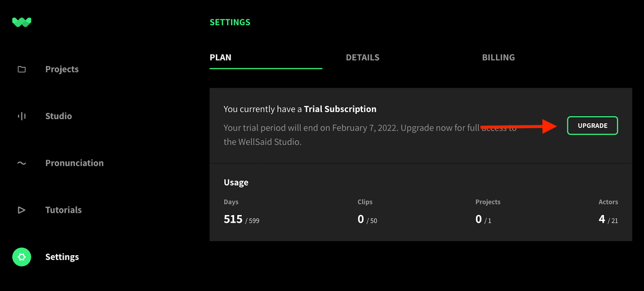Click the Days usage count 515
The width and height of the screenshot is (644, 291).
click(233, 219)
